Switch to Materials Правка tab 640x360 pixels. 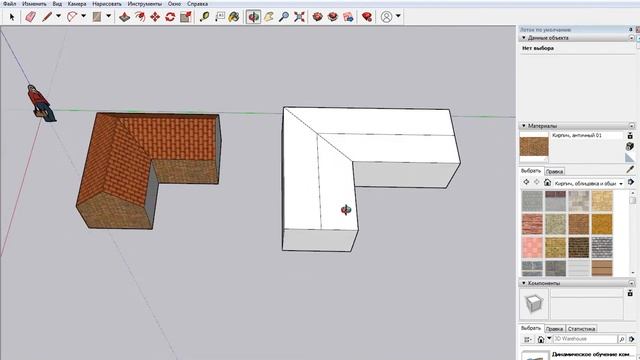pos(554,171)
